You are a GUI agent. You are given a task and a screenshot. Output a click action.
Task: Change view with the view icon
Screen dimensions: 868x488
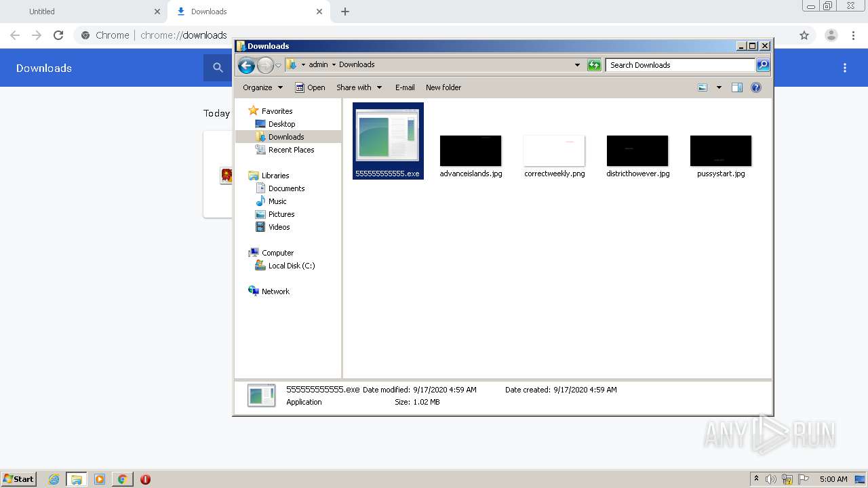pos(703,87)
